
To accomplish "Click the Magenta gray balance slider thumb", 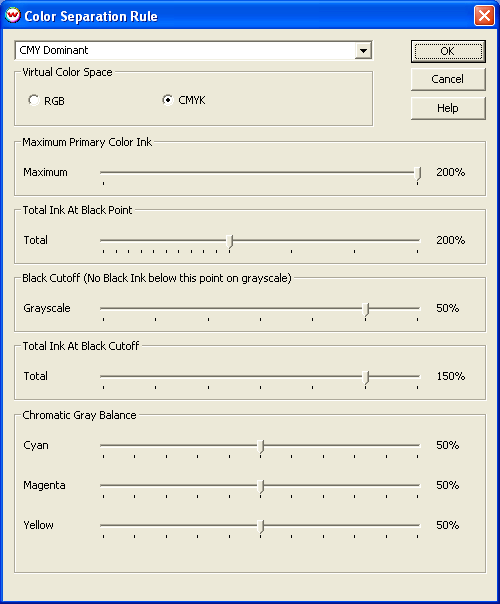I will (x=261, y=487).
